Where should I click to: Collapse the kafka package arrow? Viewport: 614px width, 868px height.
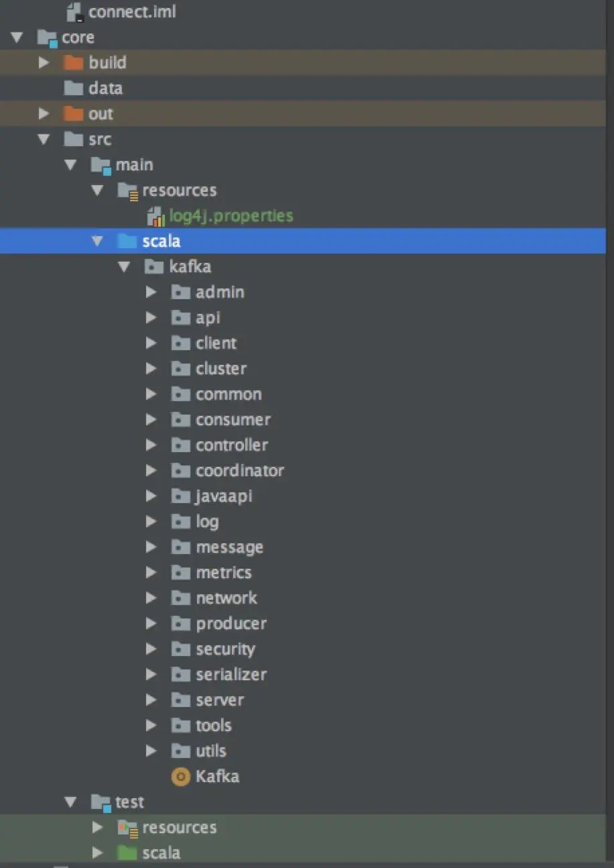[x=124, y=266]
